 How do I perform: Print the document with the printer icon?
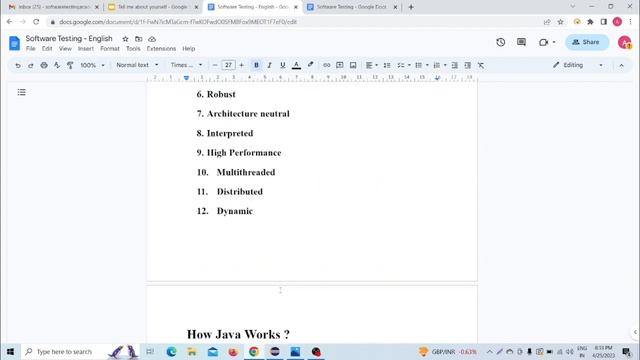point(44,65)
